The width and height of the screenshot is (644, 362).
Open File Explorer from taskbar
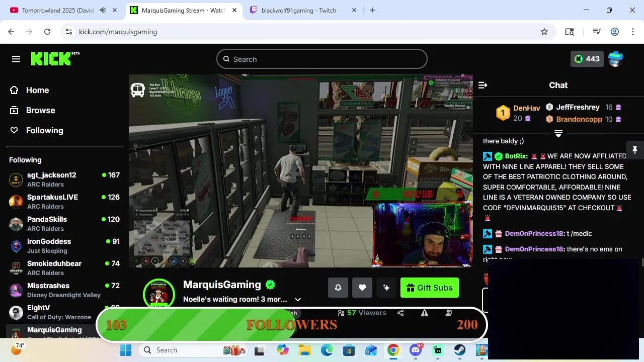coord(304,350)
